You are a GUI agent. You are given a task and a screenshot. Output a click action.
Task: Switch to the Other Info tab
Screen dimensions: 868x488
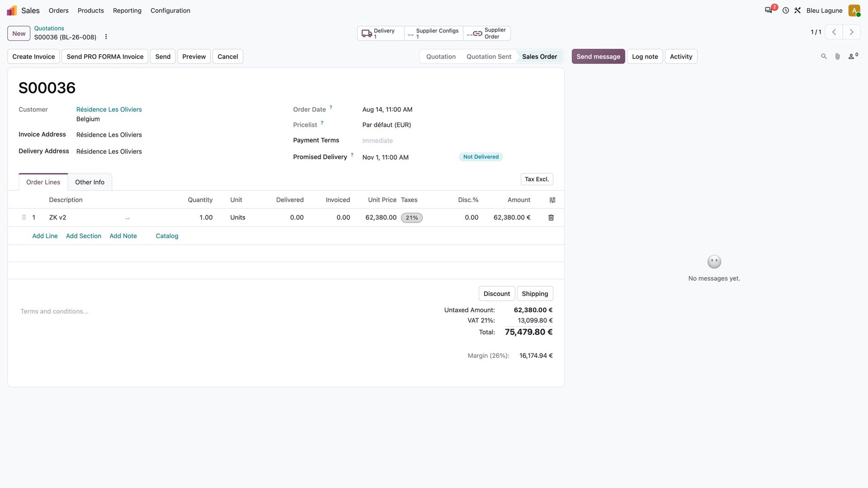point(90,182)
